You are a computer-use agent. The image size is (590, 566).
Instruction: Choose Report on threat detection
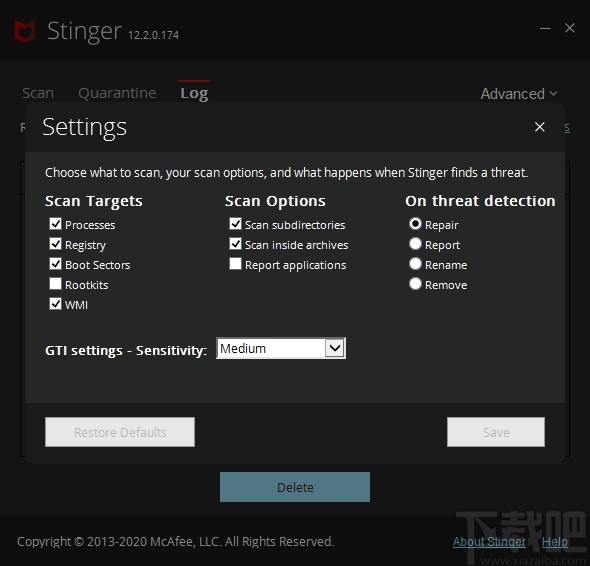click(415, 244)
